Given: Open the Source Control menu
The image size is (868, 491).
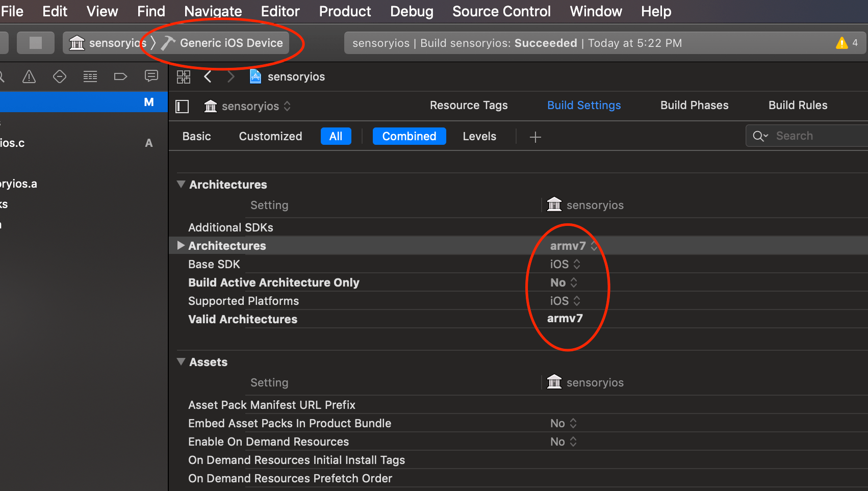Looking at the screenshot, I should [x=501, y=11].
